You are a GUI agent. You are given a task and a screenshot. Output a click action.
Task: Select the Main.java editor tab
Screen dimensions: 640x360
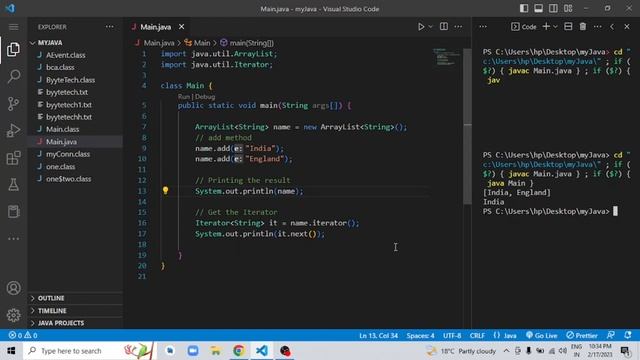click(156, 27)
